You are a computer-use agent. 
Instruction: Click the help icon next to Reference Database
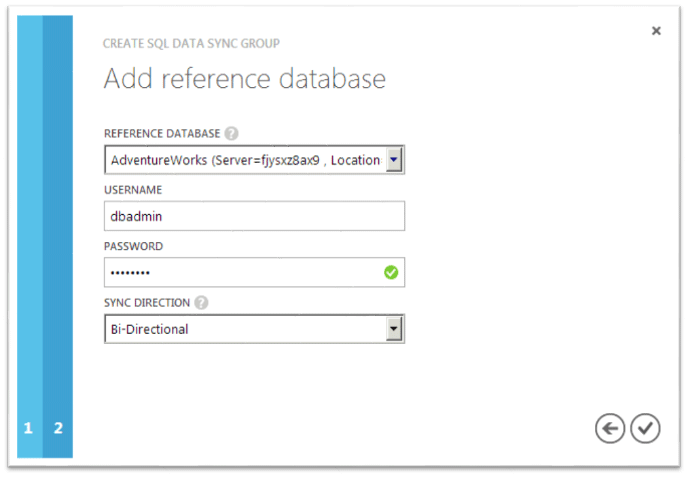(x=231, y=133)
